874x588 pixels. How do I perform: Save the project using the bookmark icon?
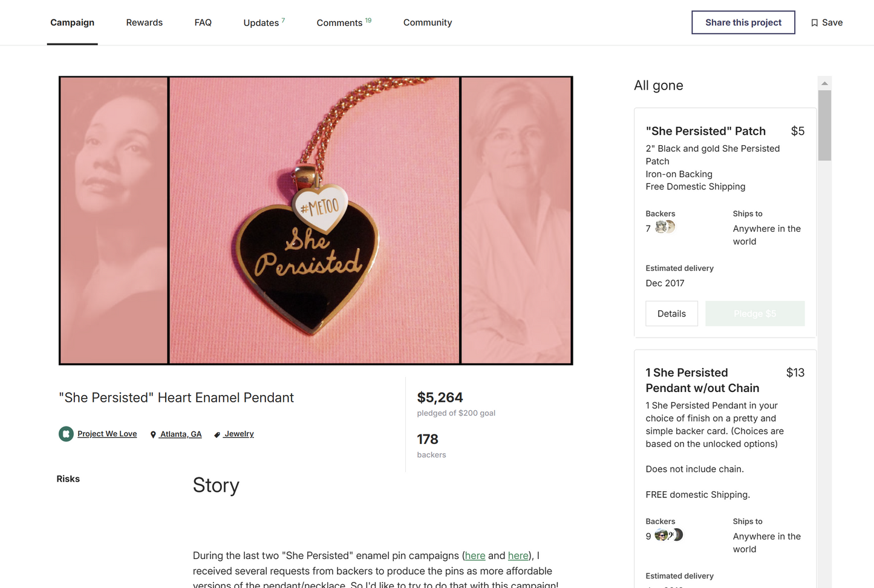pyautogui.click(x=815, y=22)
